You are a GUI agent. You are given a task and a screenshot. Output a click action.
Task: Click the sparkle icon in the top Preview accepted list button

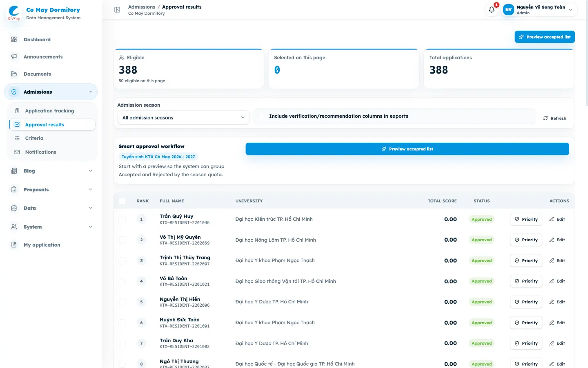point(521,37)
